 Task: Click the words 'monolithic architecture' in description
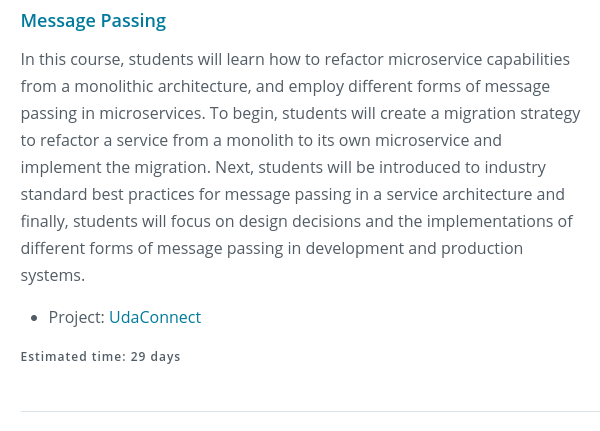pyautogui.click(x=163, y=87)
